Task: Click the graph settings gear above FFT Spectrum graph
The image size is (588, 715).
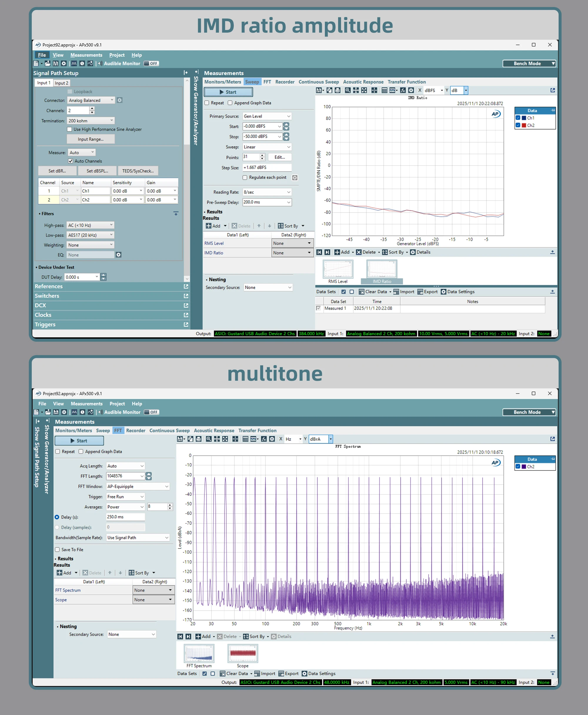Action: pos(272,439)
